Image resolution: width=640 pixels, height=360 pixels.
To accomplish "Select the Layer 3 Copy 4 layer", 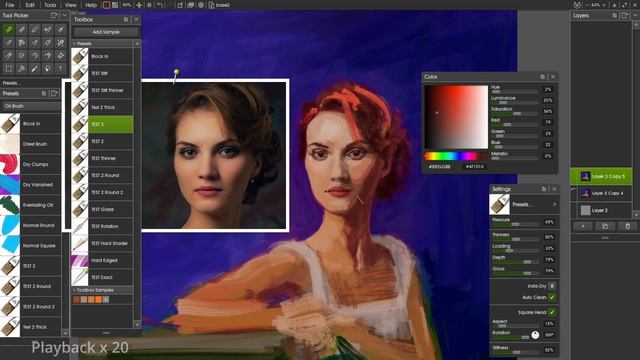I will [x=601, y=193].
